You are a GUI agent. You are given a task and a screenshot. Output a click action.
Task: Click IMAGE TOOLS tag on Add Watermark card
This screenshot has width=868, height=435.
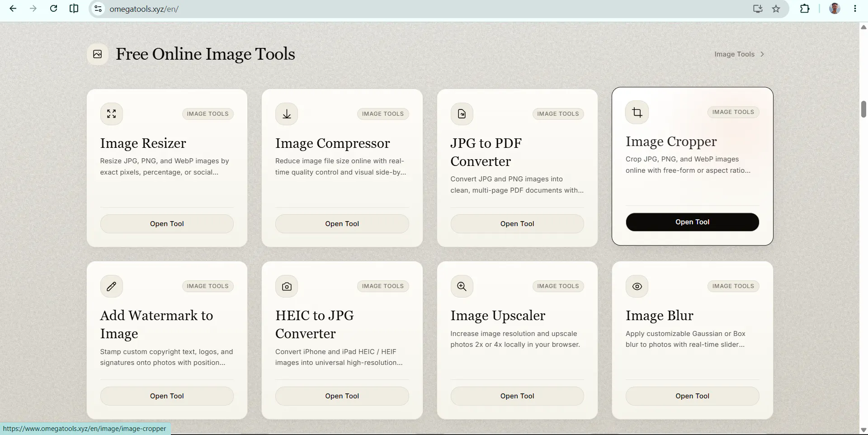[x=208, y=286]
